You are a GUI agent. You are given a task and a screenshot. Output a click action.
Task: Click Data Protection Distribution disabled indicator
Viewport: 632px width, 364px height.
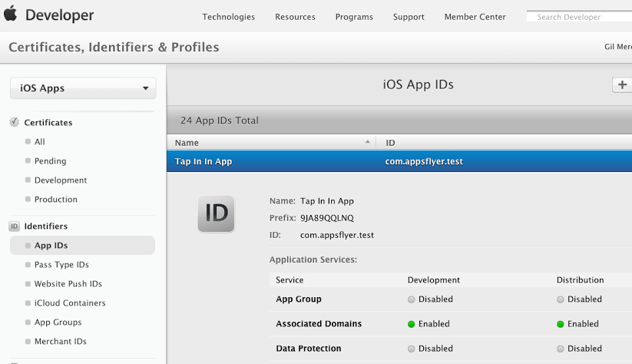point(561,349)
